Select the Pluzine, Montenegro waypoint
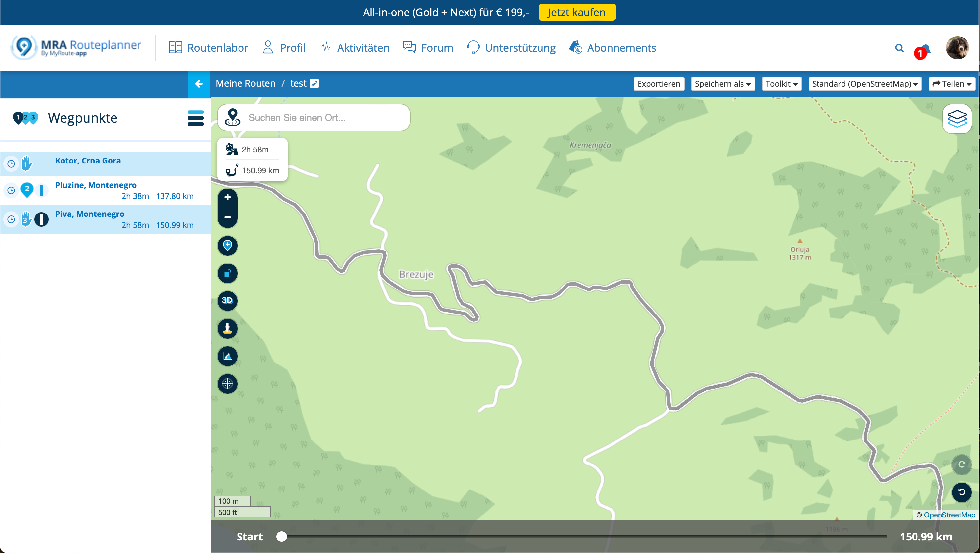Viewport: 980px width, 553px height. coord(105,190)
